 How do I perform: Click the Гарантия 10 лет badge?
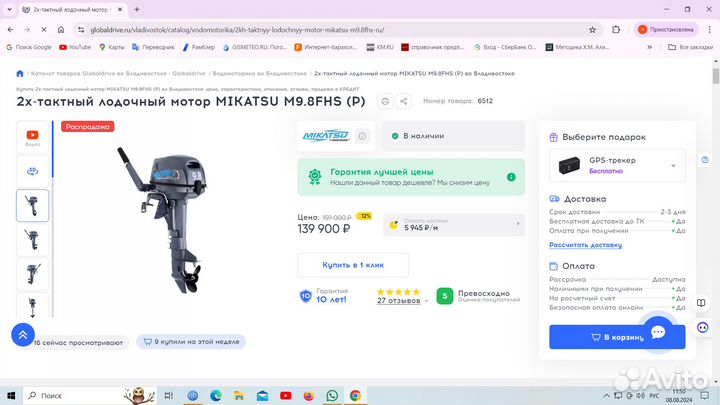tap(325, 296)
